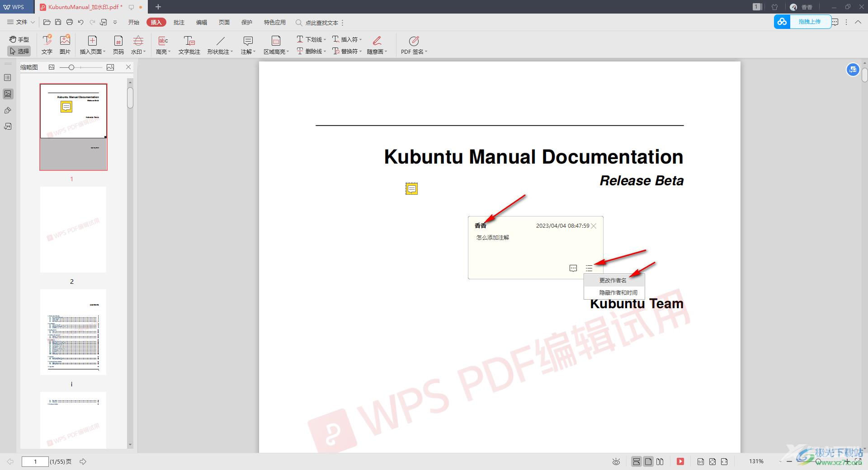Screen dimensions: 868x470
Task: Close the annotation note popup
Action: [594, 226]
